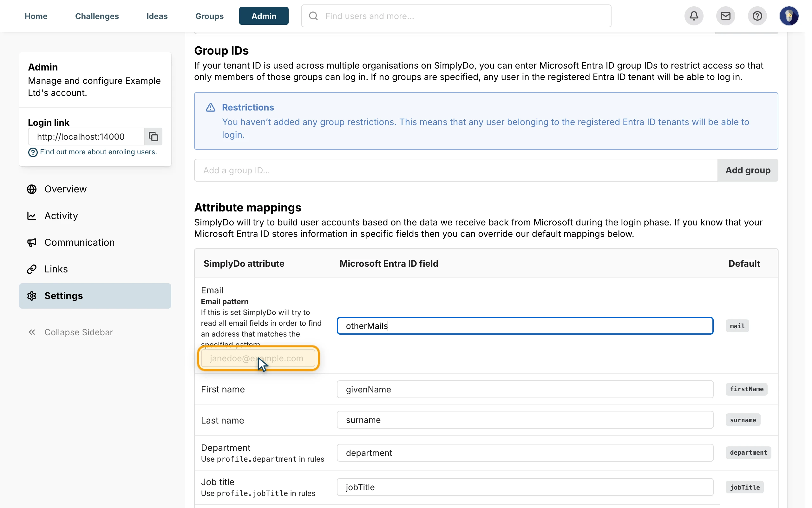
Task: Open the Challenges tab
Action: [x=97, y=16]
